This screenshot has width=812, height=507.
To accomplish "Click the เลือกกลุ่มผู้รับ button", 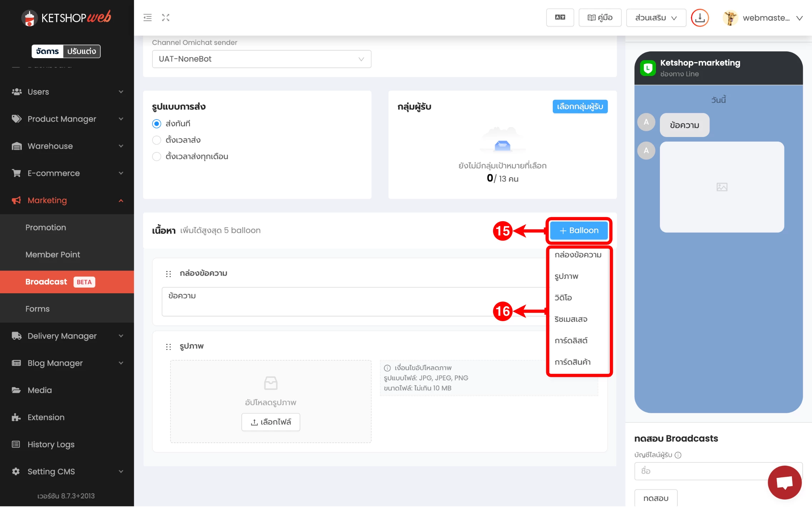I will 580,107.
